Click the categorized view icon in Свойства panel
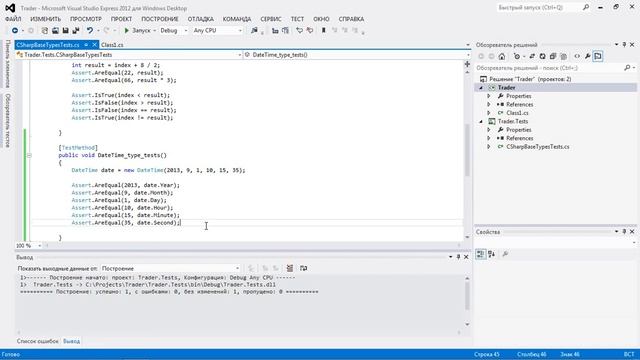The width and height of the screenshot is (640, 360). [480, 254]
